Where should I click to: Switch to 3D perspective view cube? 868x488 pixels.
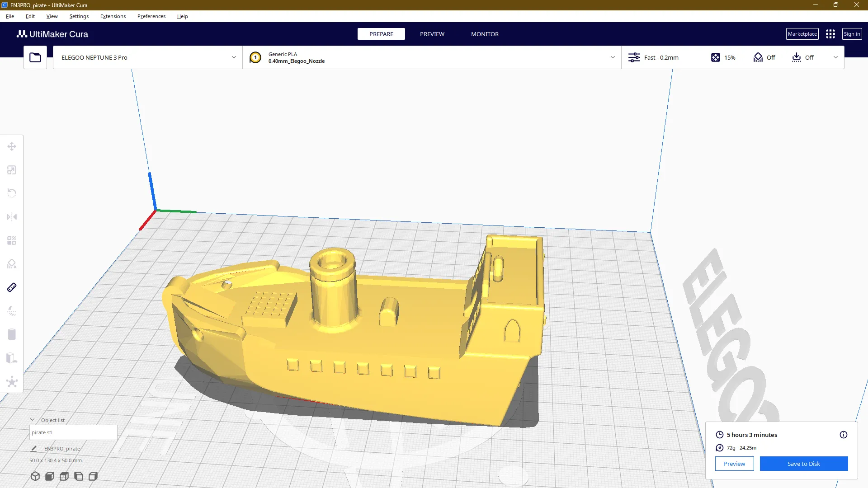pyautogui.click(x=35, y=476)
